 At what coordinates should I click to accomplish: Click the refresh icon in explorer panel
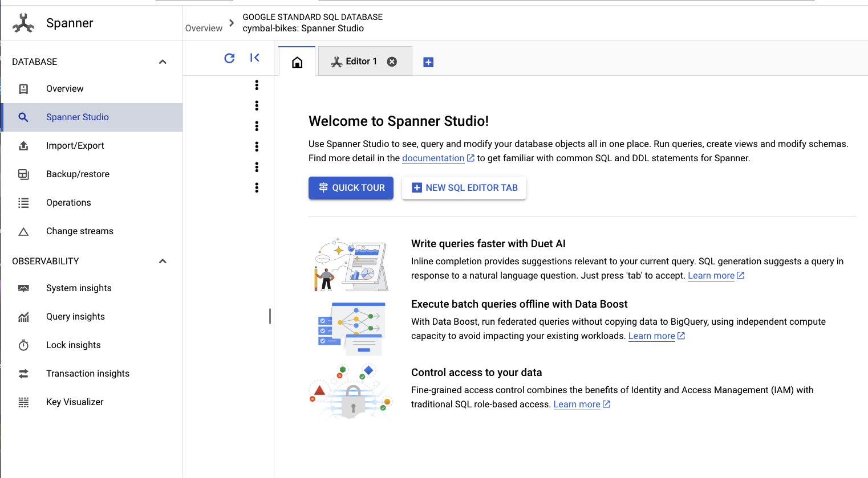[x=229, y=58]
